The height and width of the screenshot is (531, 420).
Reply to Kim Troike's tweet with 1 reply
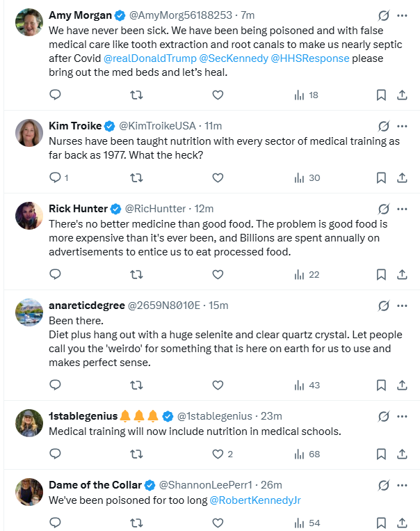56,177
